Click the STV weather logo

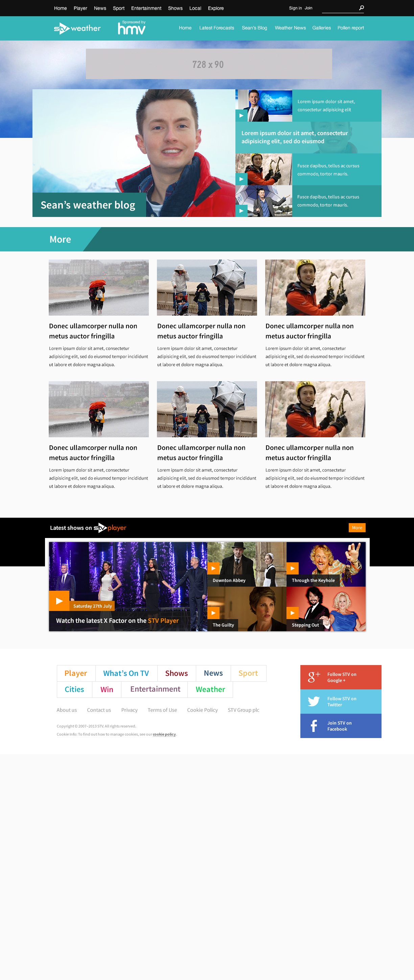77,28
